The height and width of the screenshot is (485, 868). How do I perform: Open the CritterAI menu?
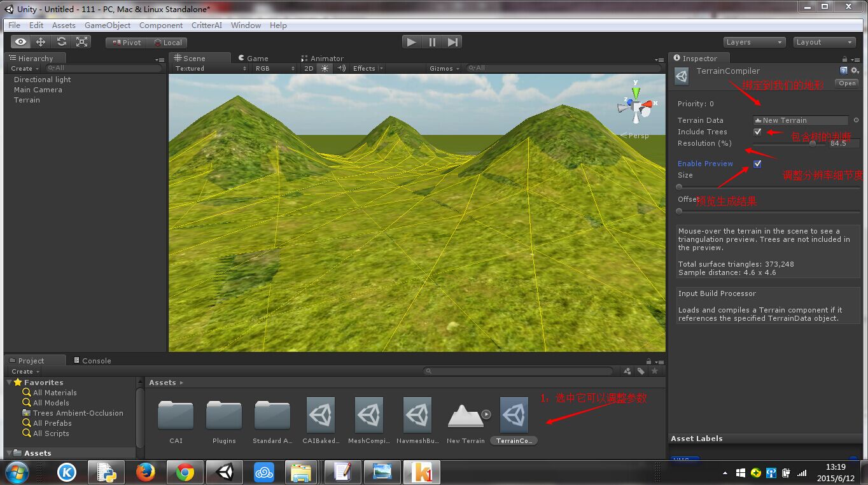[x=207, y=25]
